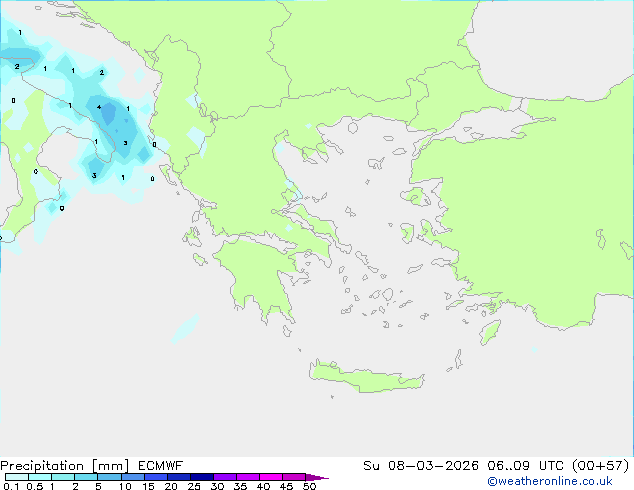This screenshot has width=634, height=490.
Task: Click the 35 mm legend color swatch
Action: pos(248,477)
